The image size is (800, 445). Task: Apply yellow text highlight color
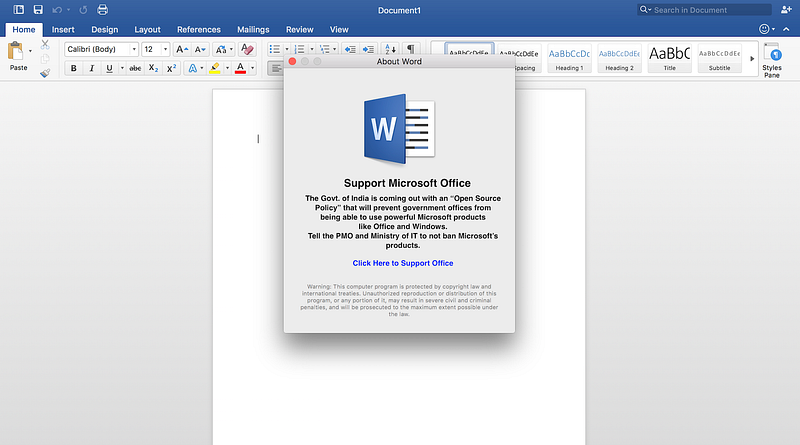pyautogui.click(x=215, y=68)
